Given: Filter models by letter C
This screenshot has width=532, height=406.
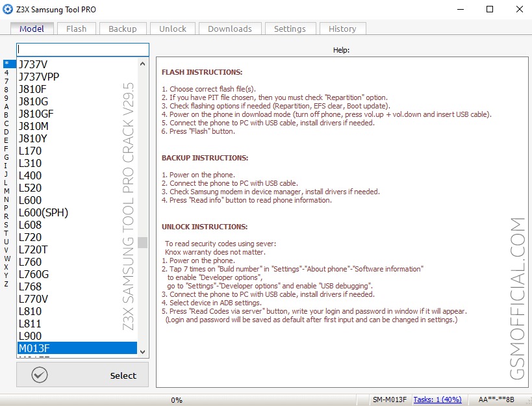Looking at the screenshot, I should (6, 123).
